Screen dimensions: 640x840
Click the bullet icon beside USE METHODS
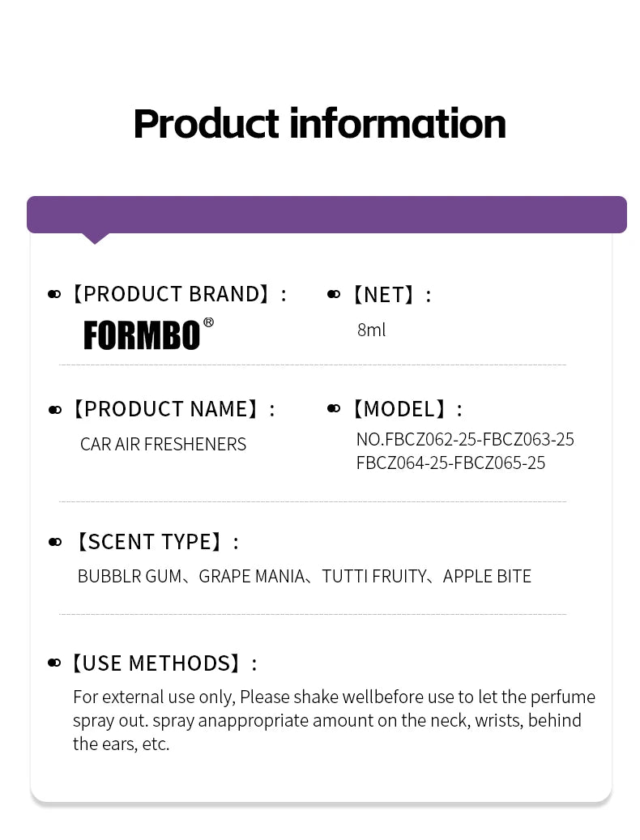[x=54, y=663]
